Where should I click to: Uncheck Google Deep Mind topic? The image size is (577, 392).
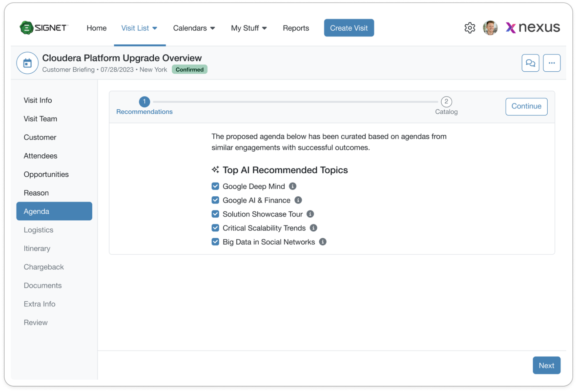click(x=215, y=186)
